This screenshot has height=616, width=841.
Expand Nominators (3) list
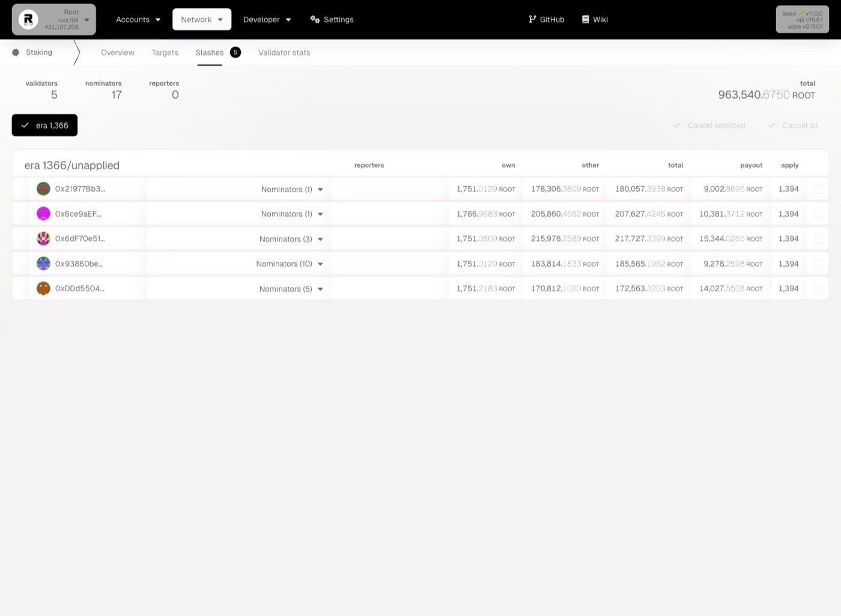click(291, 239)
